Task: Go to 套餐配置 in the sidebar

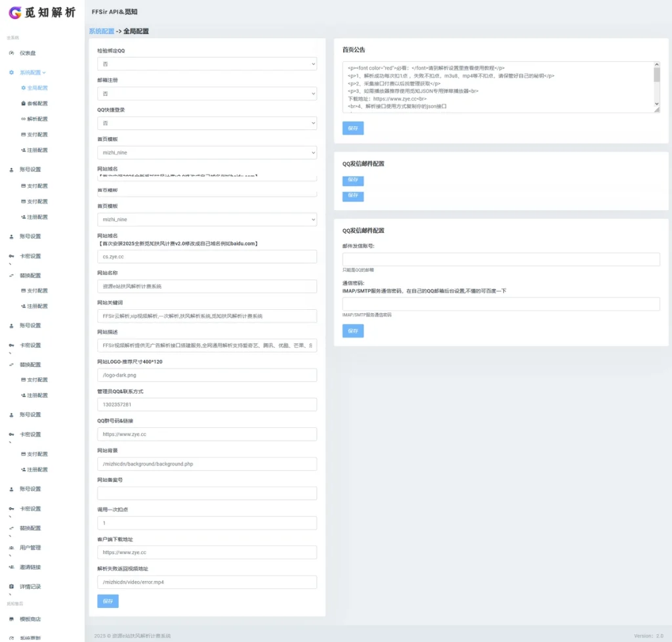Action: (37, 103)
